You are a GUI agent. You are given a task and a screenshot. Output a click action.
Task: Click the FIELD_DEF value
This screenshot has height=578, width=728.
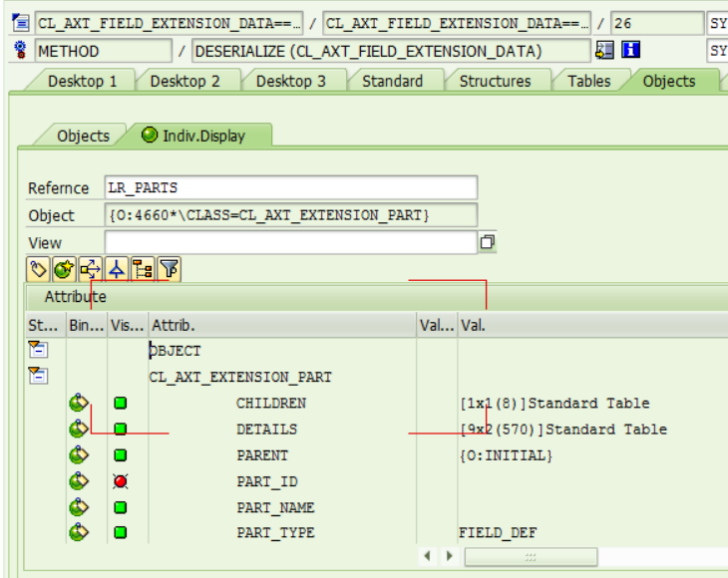pos(498,532)
